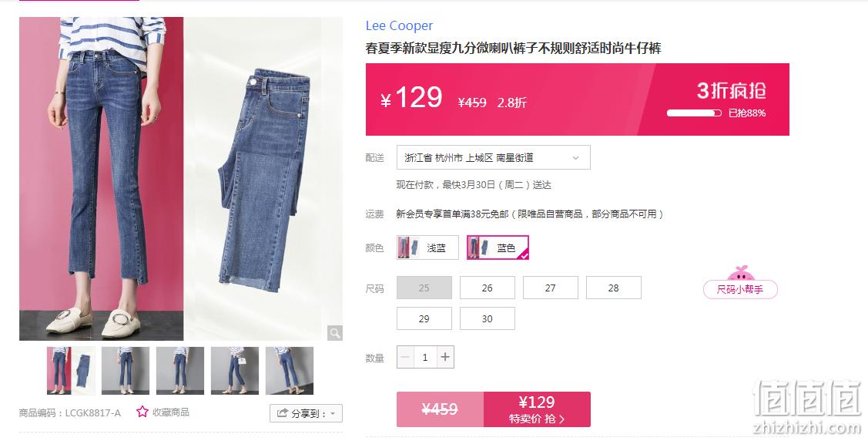Select the 蓝色 blue color option
The height and width of the screenshot is (441, 868).
pyautogui.click(x=498, y=247)
